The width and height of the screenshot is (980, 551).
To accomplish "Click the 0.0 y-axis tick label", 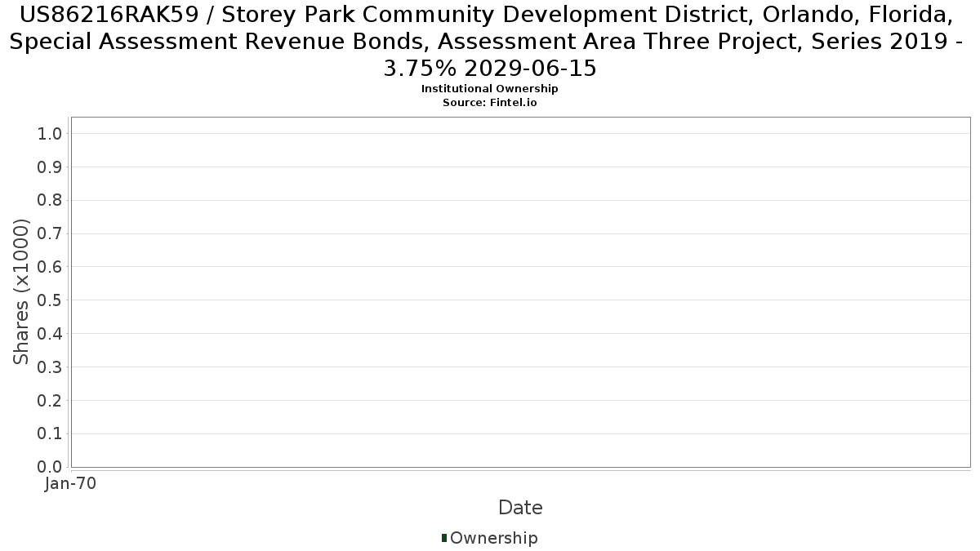I will point(50,467).
